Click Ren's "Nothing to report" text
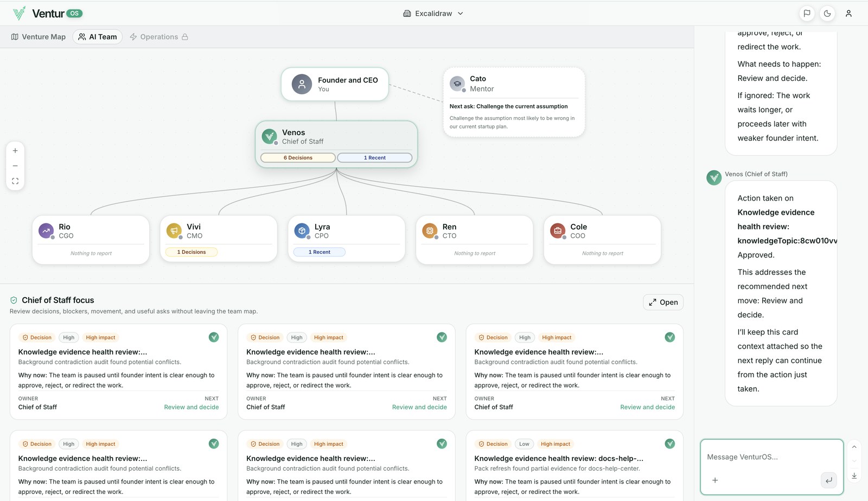Screen dimensions: 868x501 475,253
